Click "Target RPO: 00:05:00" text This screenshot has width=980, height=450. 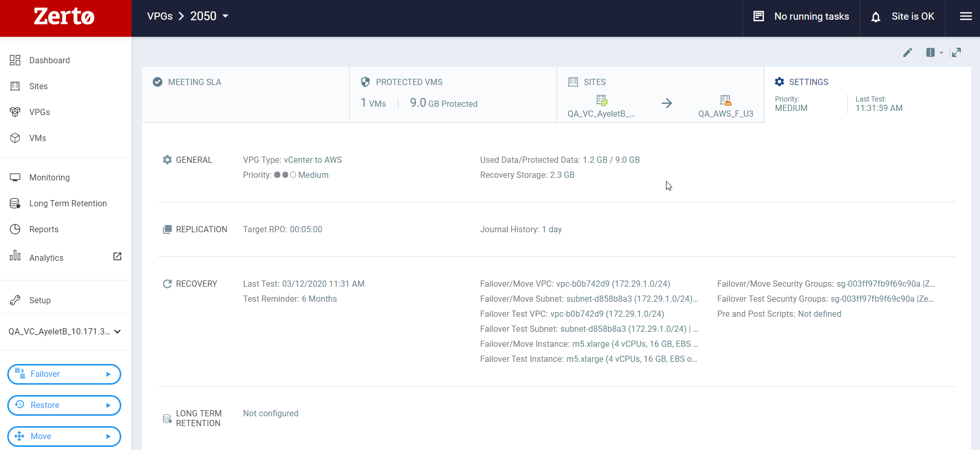click(282, 229)
